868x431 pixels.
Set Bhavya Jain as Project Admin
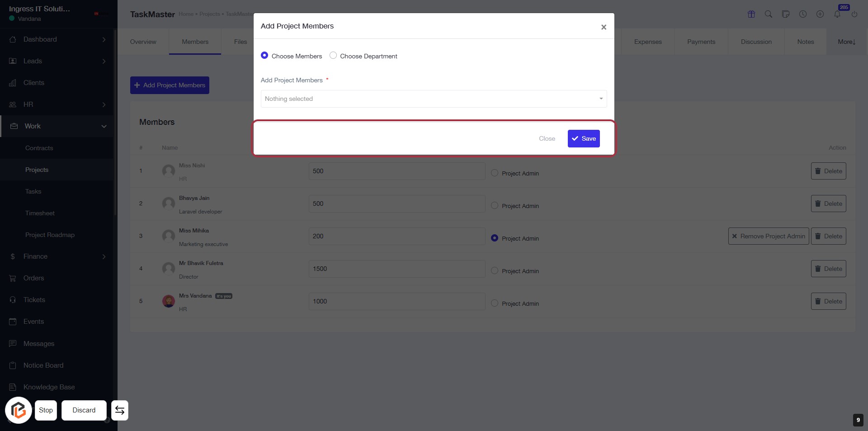pyautogui.click(x=495, y=205)
